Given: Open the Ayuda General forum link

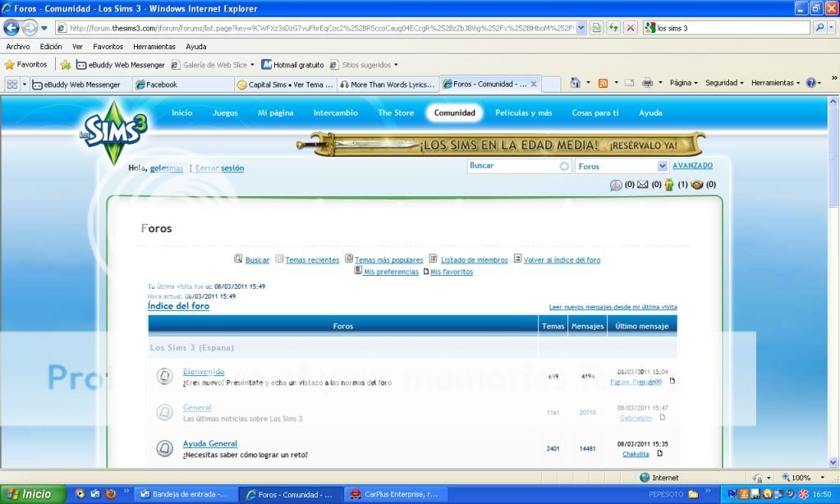Looking at the screenshot, I should point(209,444).
